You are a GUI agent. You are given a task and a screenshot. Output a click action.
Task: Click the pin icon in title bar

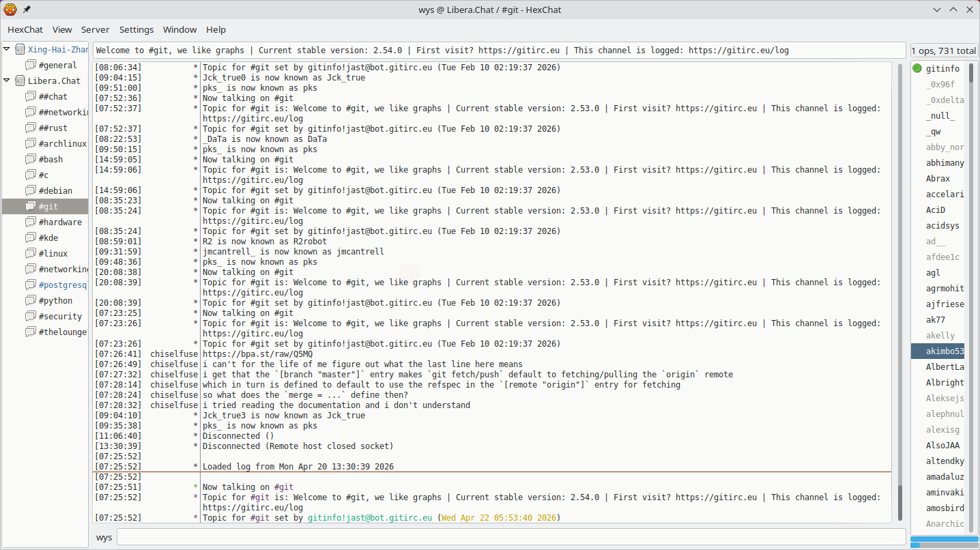click(x=27, y=10)
